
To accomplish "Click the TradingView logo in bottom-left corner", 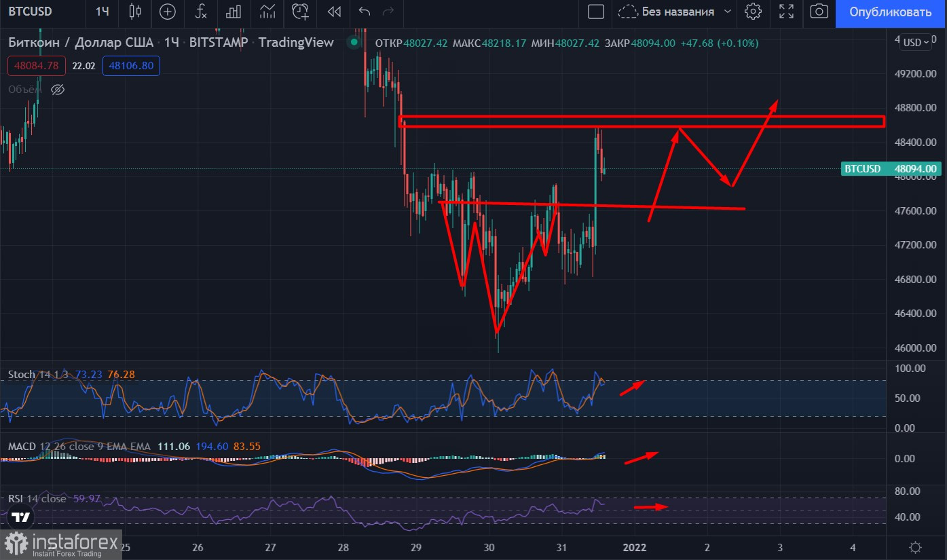I will click(x=21, y=517).
